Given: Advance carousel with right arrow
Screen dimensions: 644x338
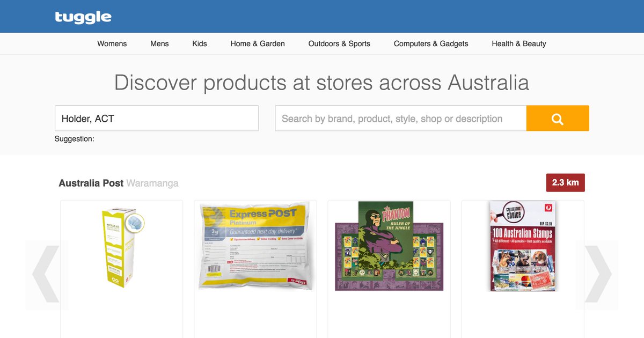Looking at the screenshot, I should [598, 275].
